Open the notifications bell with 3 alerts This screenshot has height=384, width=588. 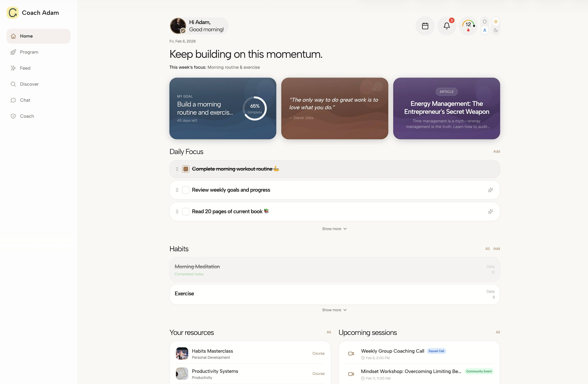pyautogui.click(x=447, y=26)
